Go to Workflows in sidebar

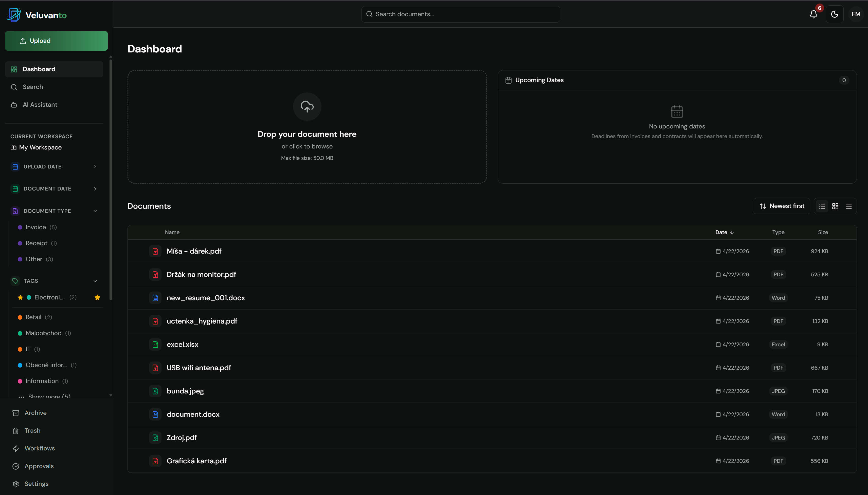click(x=40, y=448)
